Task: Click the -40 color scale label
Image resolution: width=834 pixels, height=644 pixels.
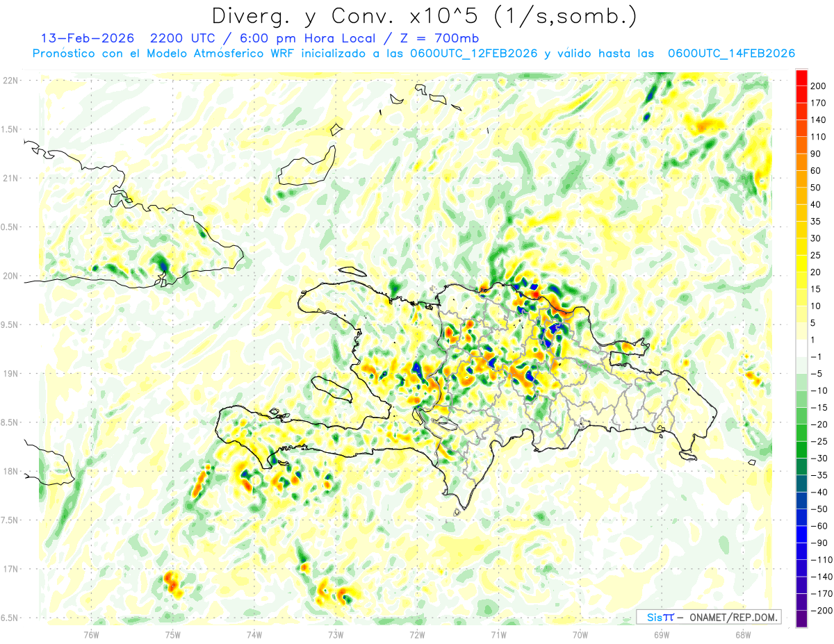Action: coord(818,493)
